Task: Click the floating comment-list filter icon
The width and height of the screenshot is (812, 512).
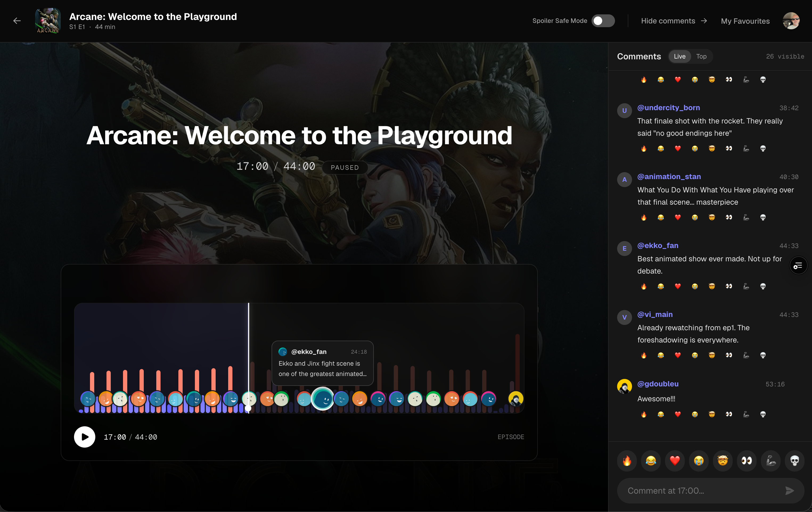Action: pos(798,266)
